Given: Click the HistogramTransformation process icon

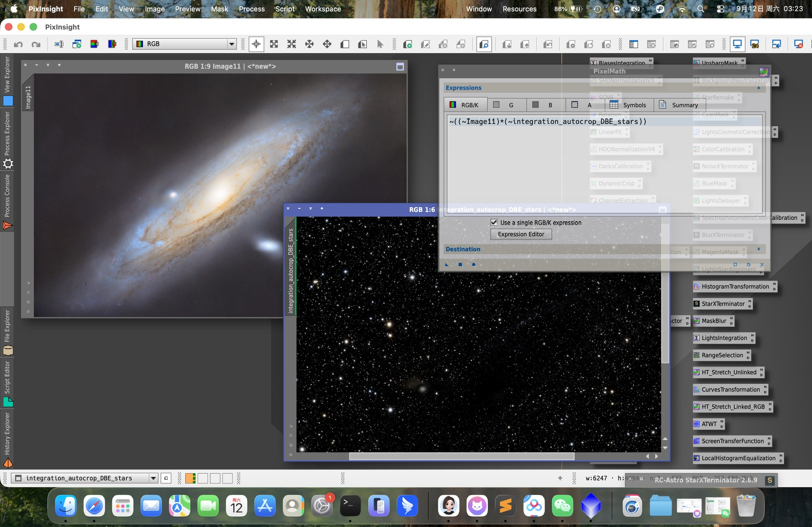Looking at the screenshot, I should [734, 287].
